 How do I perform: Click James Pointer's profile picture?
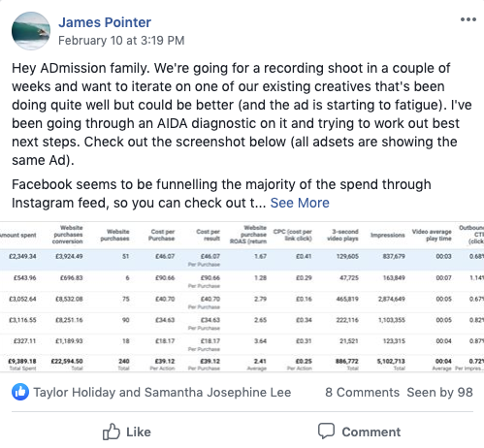31,31
